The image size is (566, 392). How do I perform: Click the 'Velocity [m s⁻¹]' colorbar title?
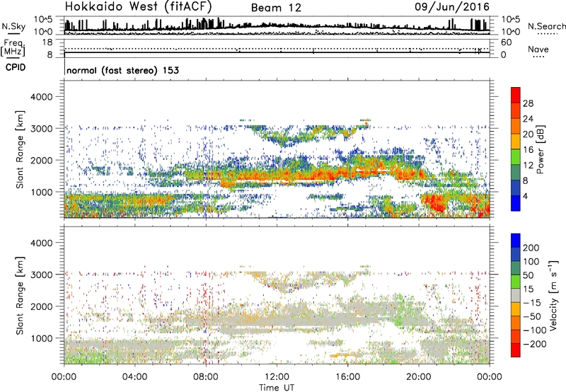[x=553, y=295]
